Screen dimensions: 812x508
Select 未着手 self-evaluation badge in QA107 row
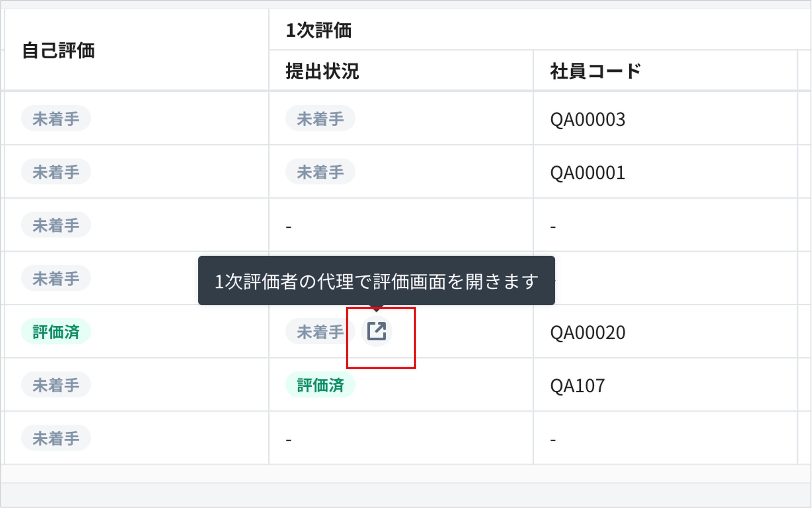point(56,385)
